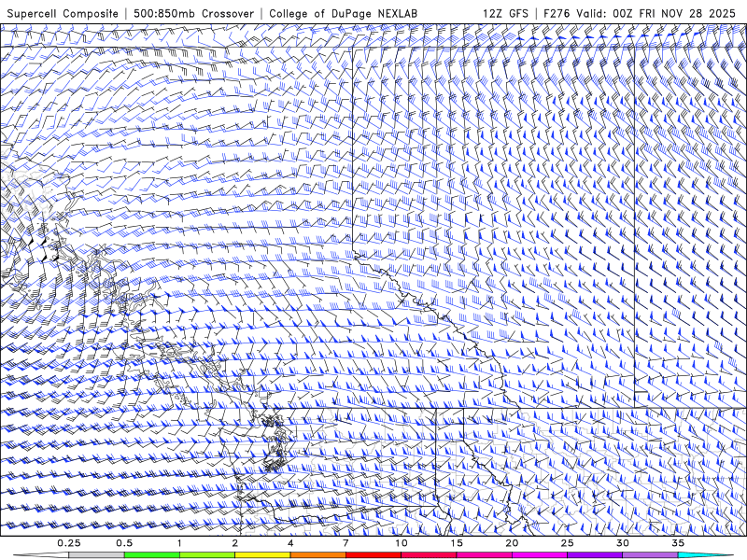Click the hot pink segment after 15
Image resolution: width=747 pixels, height=560 pixels.
(484, 555)
